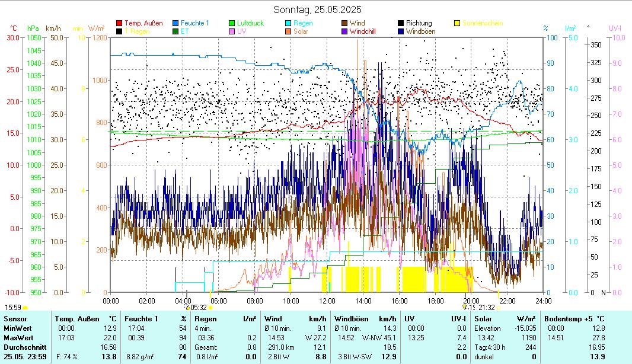
Task: Click the black Richtung legend square
Action: tap(401, 24)
